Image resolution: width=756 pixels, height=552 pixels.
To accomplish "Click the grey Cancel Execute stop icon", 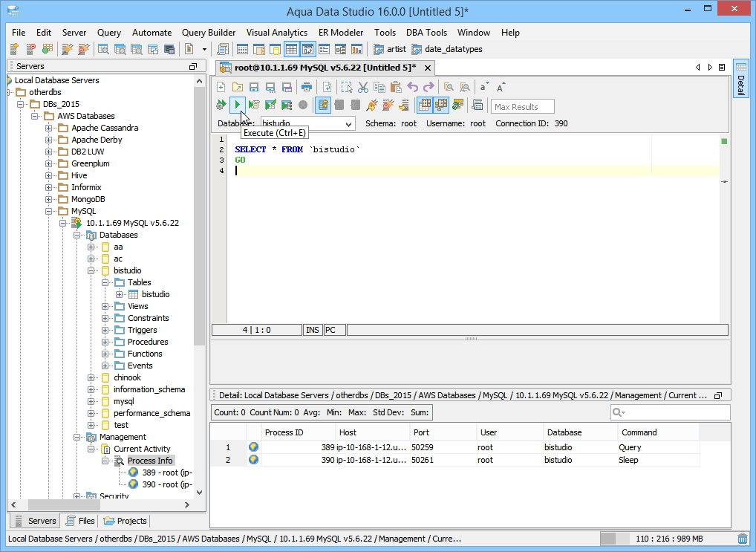I will (303, 104).
